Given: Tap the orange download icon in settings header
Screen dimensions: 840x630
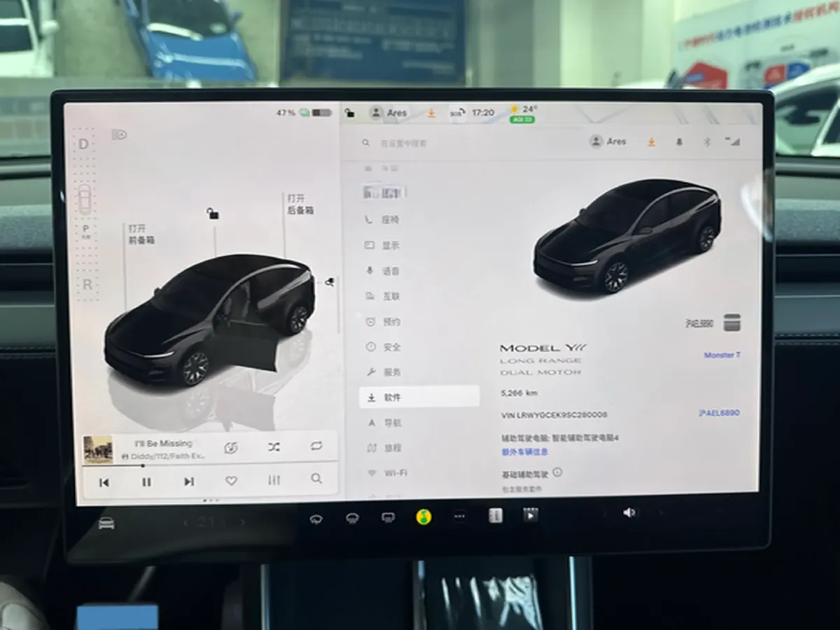Looking at the screenshot, I should click(652, 142).
